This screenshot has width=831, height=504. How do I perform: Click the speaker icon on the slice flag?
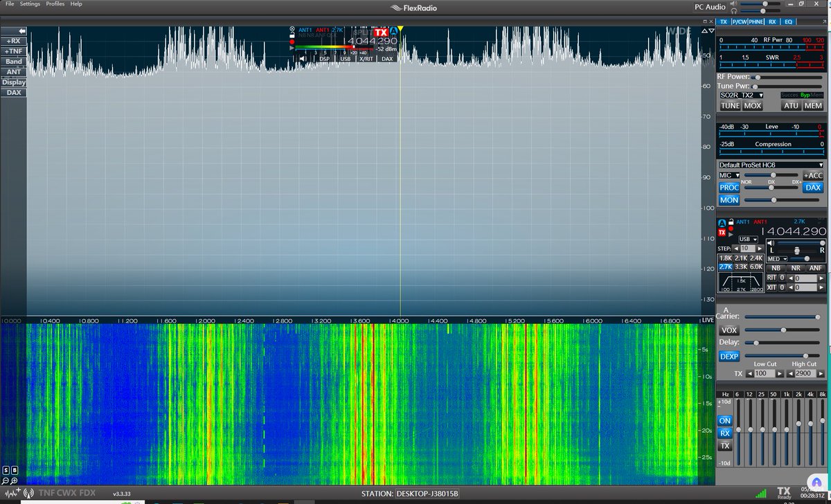click(303, 59)
